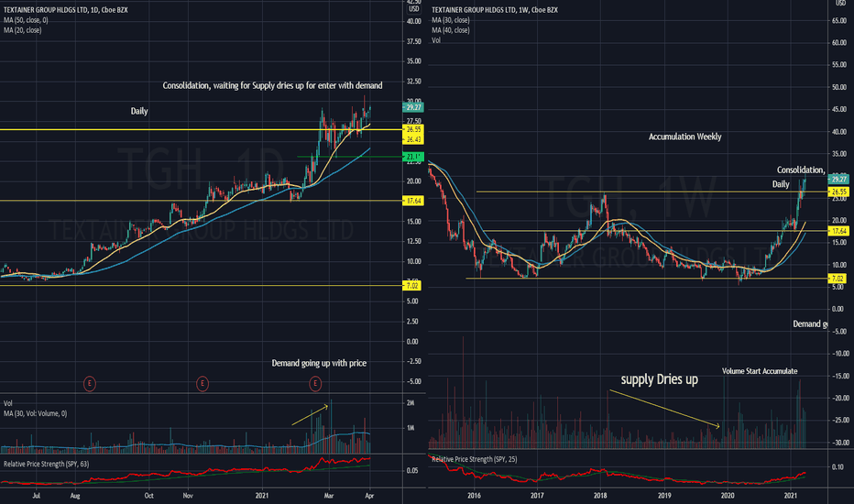
Task: Click the 2016 label on weekly time axis
Action: click(x=474, y=496)
